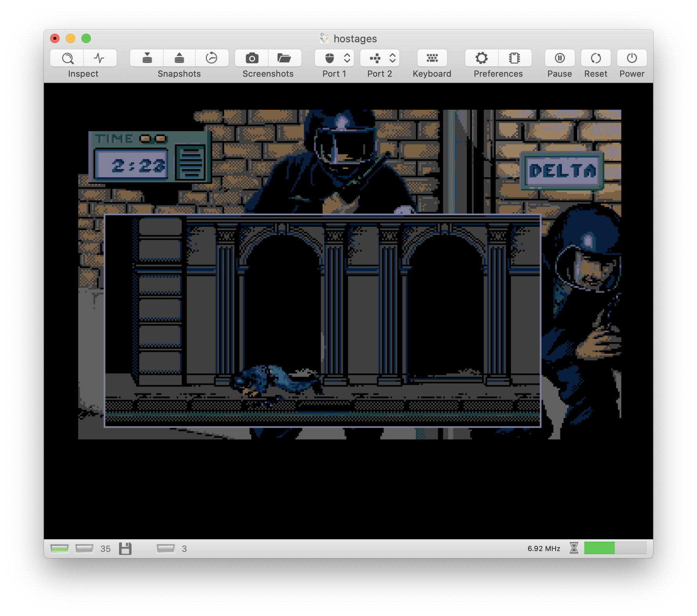Open the Port 1 mouse device selector

point(334,58)
